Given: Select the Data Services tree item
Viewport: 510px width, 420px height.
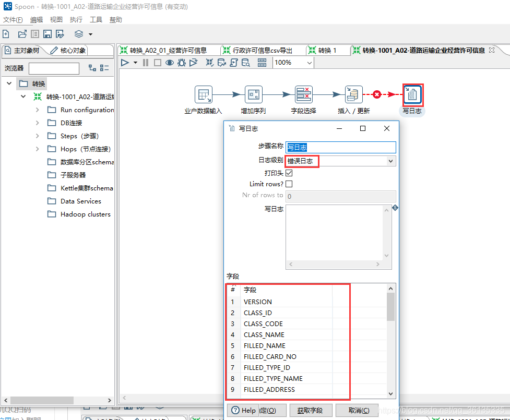Looking at the screenshot, I should pos(81,201).
